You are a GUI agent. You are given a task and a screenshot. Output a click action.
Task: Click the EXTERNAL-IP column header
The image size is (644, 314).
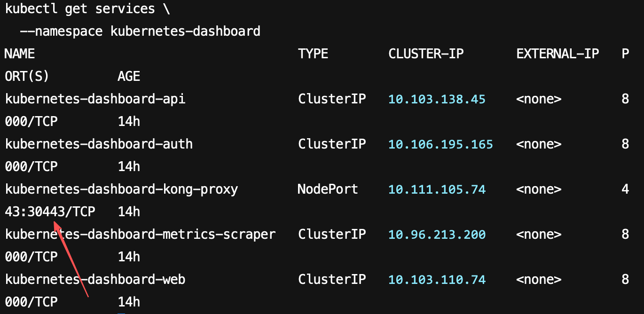click(558, 54)
